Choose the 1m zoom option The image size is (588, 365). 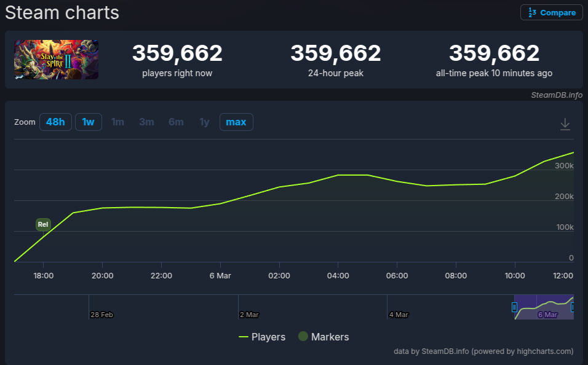(117, 122)
